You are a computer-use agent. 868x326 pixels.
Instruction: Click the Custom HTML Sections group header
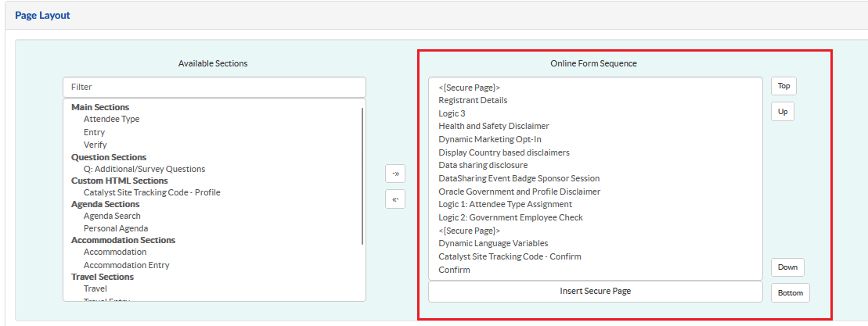click(120, 181)
